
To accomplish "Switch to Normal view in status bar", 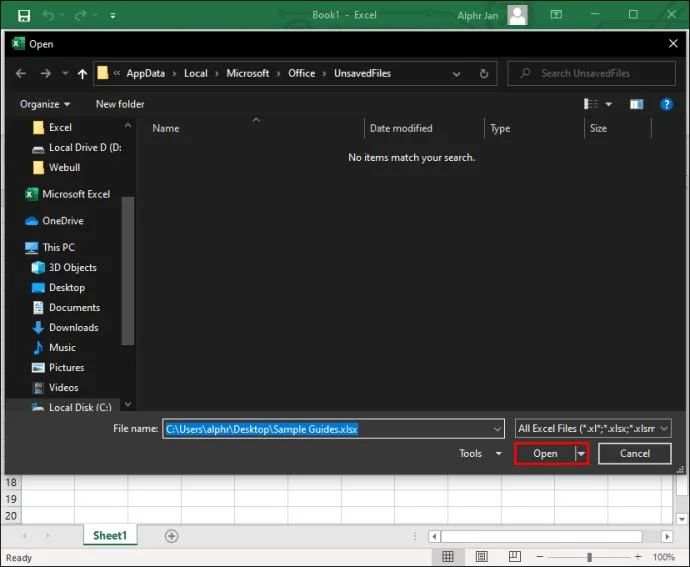I will tap(448, 557).
